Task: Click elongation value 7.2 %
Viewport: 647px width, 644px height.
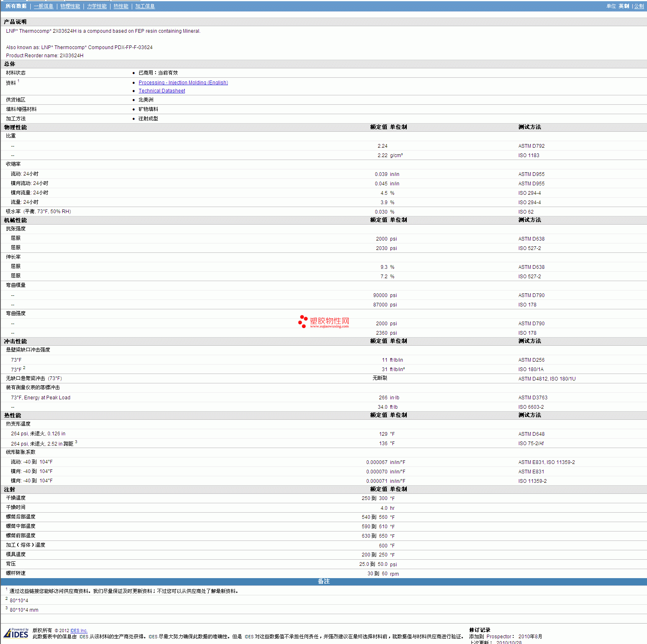Action: 388,277
